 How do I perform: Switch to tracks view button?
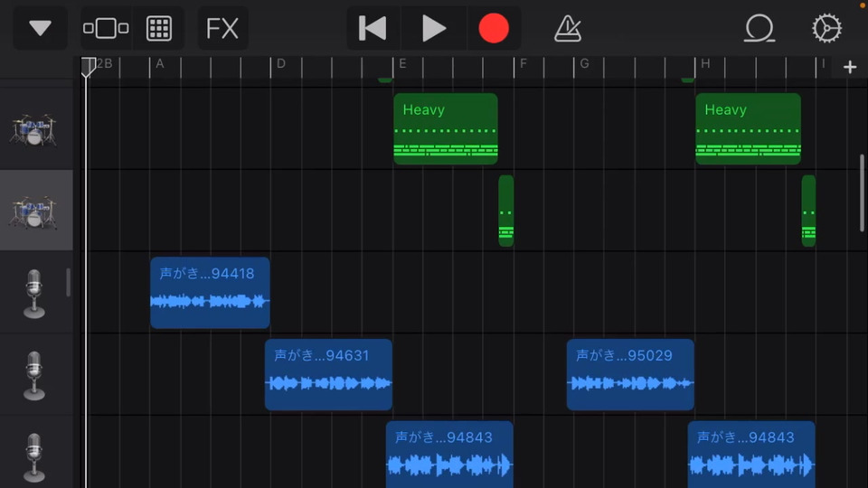[106, 28]
